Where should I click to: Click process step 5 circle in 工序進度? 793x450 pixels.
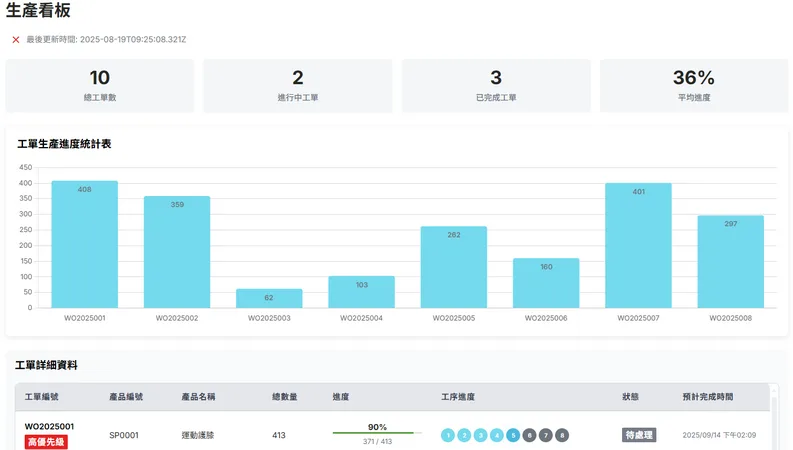pyautogui.click(x=513, y=435)
